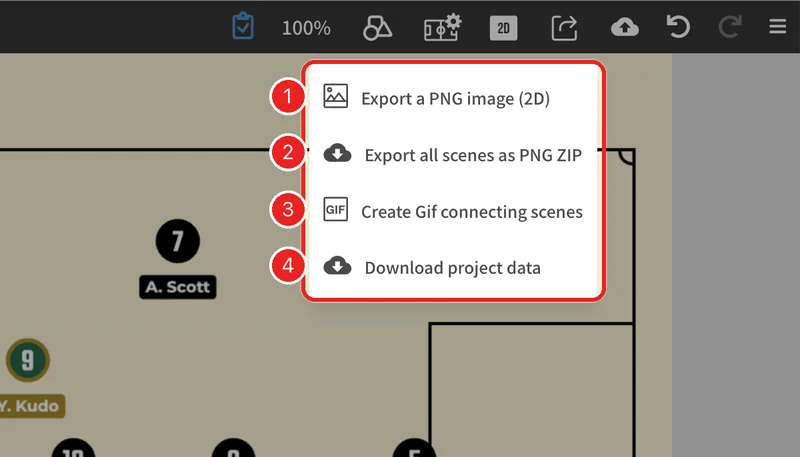Click the cloud upload icon
This screenshot has width=800, height=457.
pos(625,27)
